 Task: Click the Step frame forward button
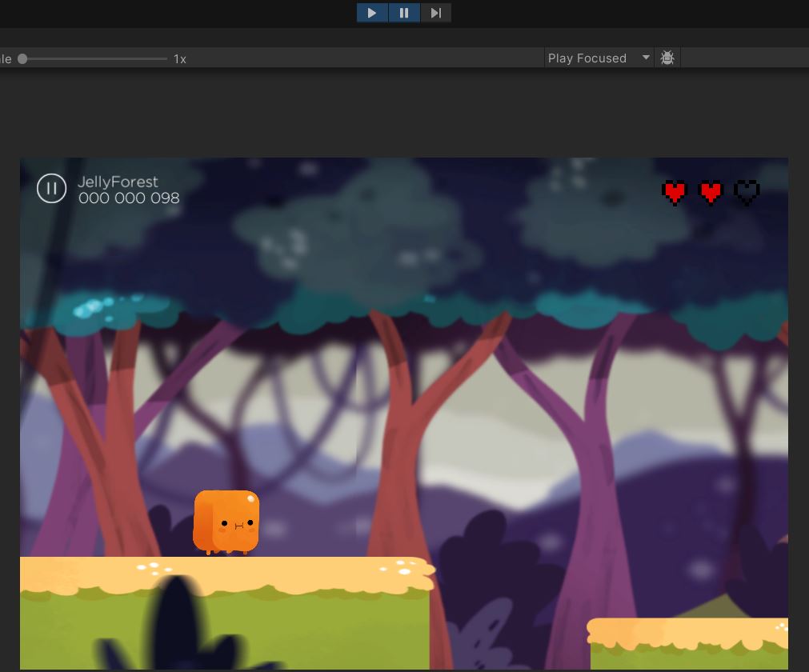[x=436, y=13]
